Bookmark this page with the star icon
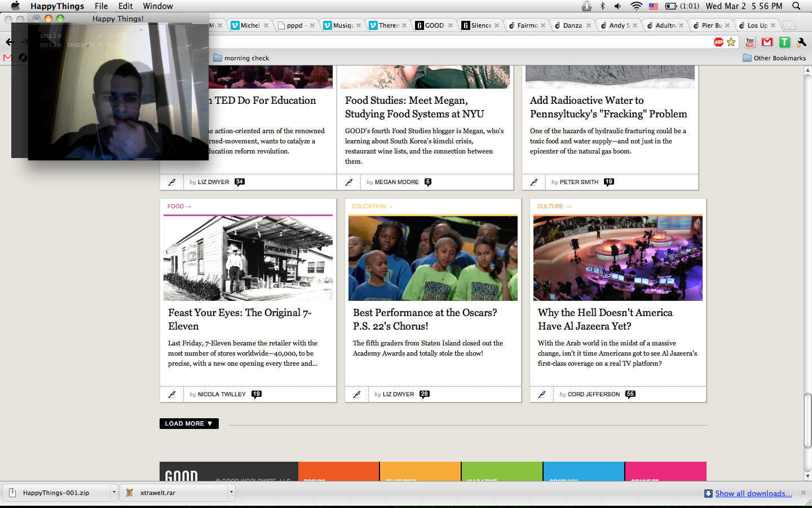The height and width of the screenshot is (508, 812). [x=731, y=42]
